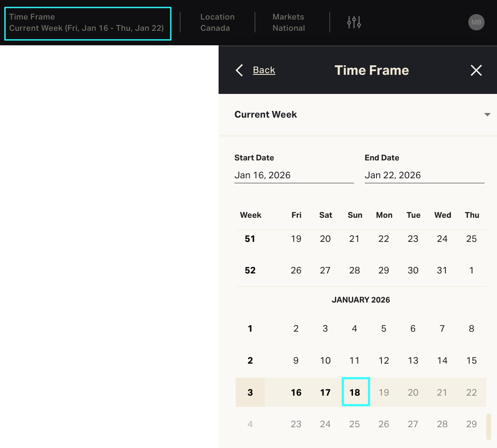The height and width of the screenshot is (448, 497).
Task: Expand the Current Week dropdown
Action: tap(487, 115)
